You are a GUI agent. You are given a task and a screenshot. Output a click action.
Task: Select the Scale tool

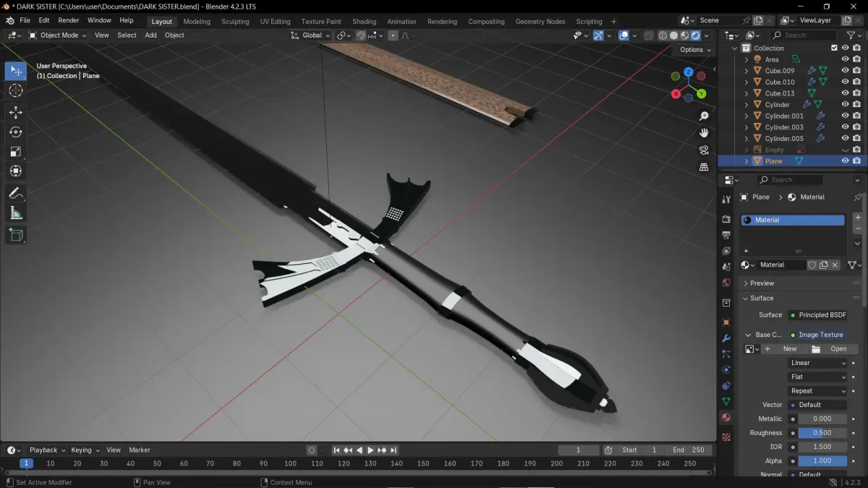point(16,151)
